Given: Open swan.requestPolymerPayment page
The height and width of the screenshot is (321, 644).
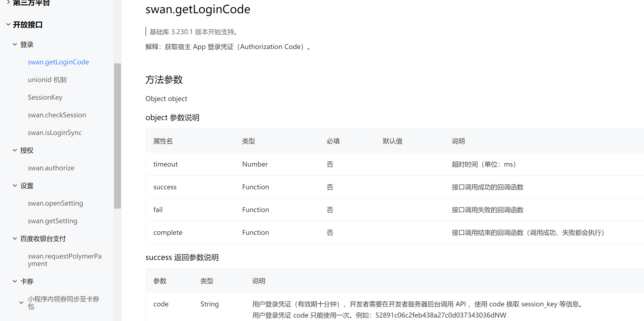Looking at the screenshot, I should point(64,260).
